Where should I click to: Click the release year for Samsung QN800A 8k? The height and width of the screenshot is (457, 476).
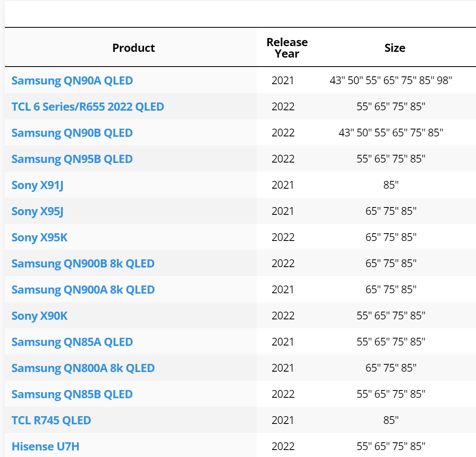[x=283, y=368]
